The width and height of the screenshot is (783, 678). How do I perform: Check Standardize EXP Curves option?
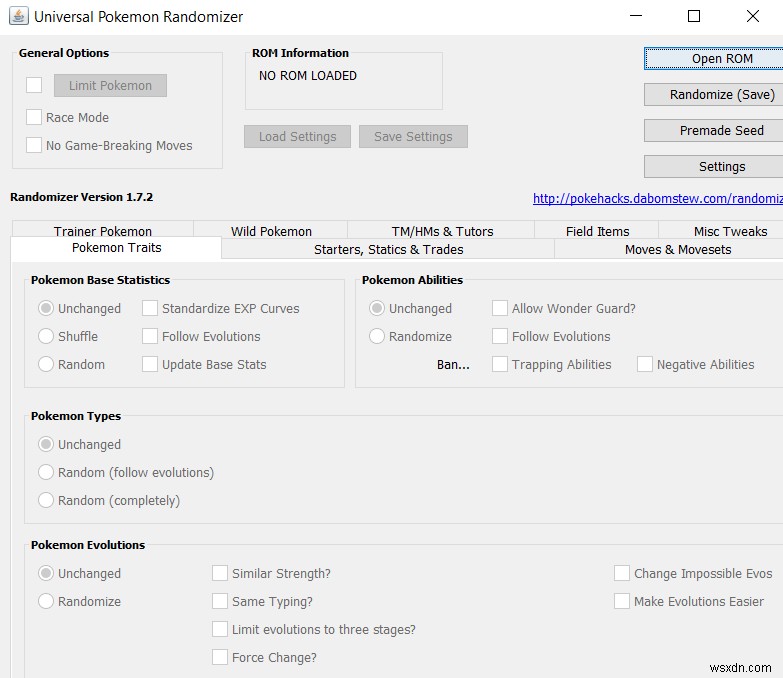[150, 309]
